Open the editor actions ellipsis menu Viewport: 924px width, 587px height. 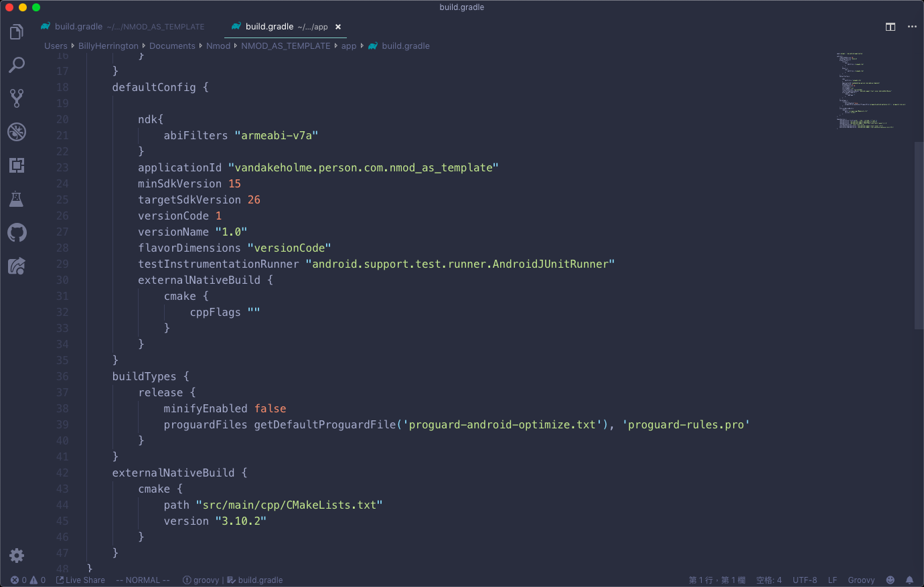pyautogui.click(x=911, y=26)
